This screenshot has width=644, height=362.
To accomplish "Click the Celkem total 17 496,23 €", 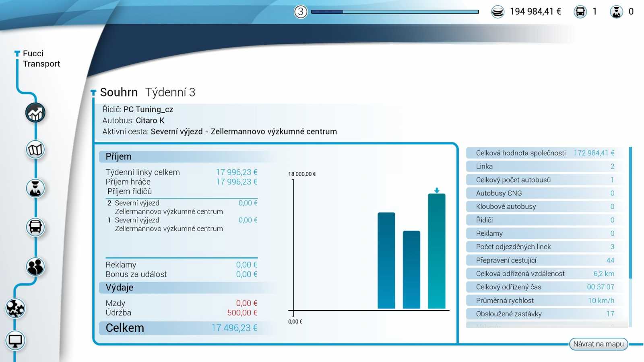I will point(234,328).
